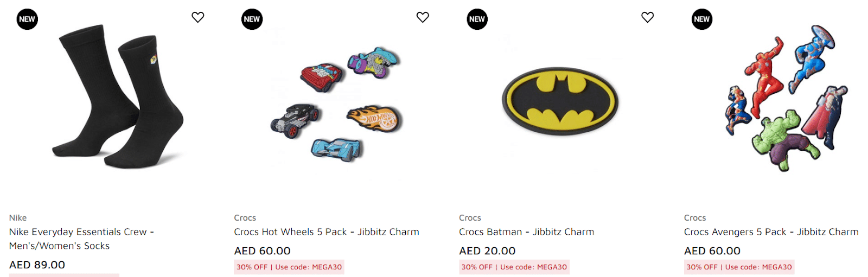
Task: Open Nike Everyday Essentials Crew product title
Action: pos(81,239)
